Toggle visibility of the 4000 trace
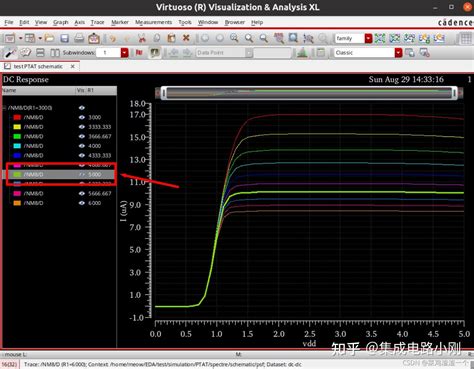The height and width of the screenshot is (369, 474). tap(82, 146)
